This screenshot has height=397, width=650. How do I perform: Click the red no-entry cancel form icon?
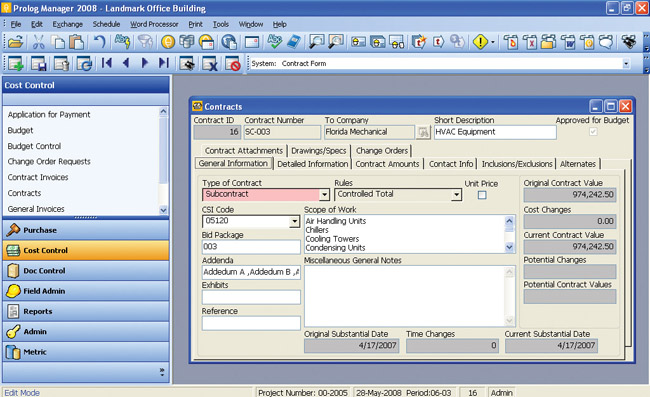click(233, 64)
